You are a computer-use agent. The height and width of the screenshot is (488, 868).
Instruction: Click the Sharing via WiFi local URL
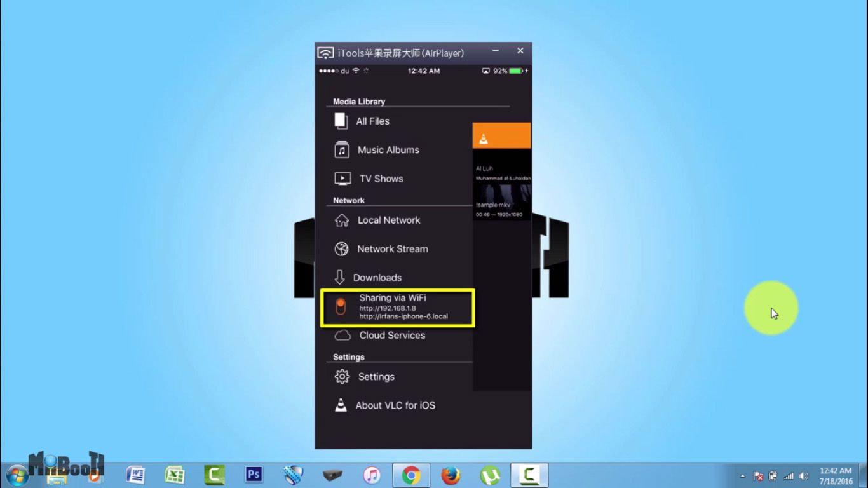pyautogui.click(x=403, y=316)
